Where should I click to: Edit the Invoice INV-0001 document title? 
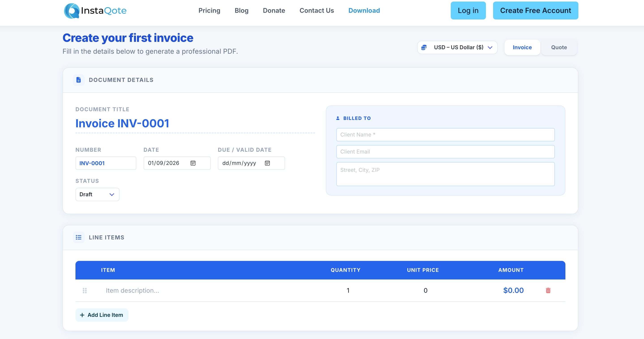[x=195, y=124]
